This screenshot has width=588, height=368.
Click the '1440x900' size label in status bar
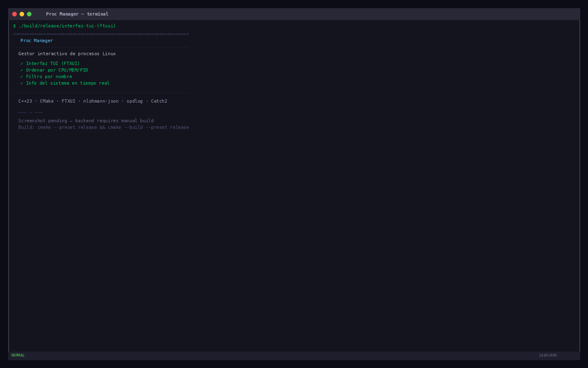[548, 355]
